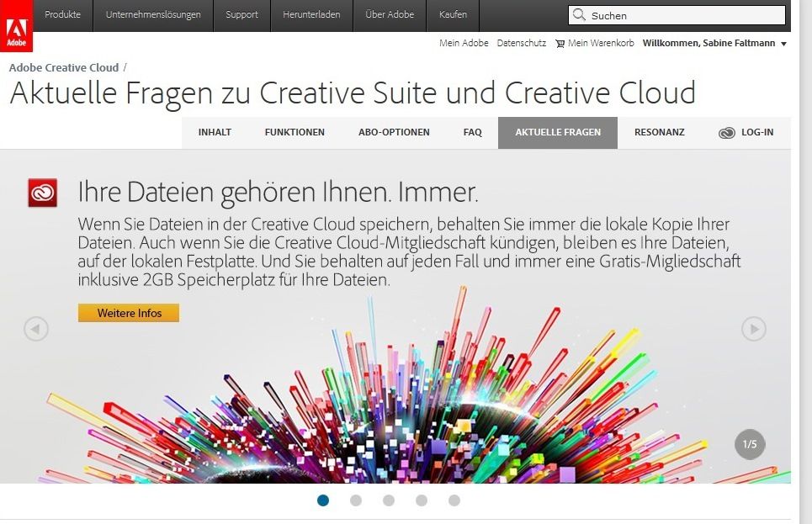Select the second carousel dot

356,500
